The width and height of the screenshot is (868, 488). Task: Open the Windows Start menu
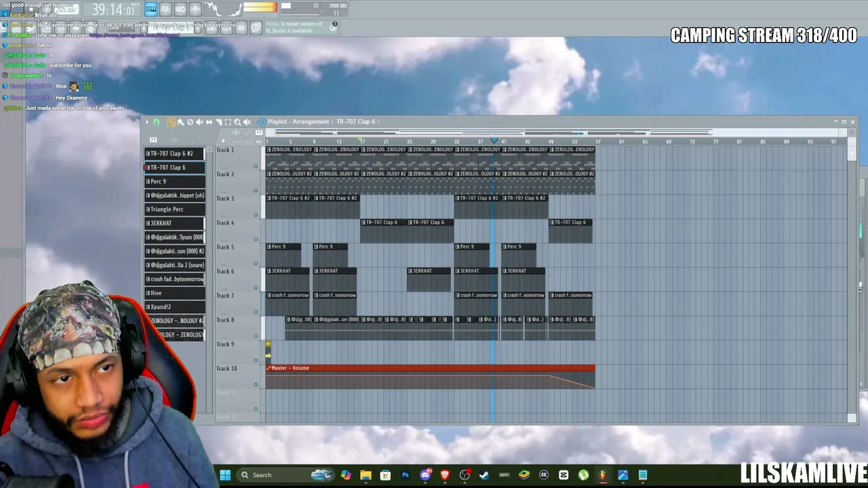pyautogui.click(x=225, y=475)
